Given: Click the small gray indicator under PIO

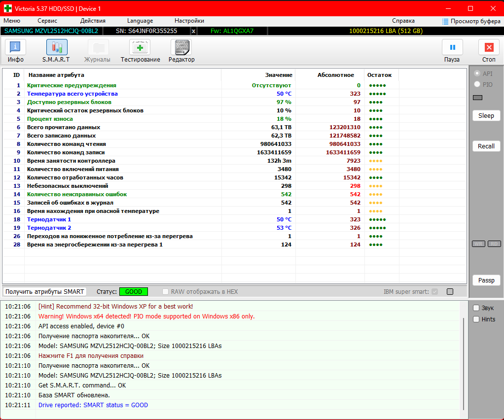Looking at the screenshot, I should click(x=477, y=98).
